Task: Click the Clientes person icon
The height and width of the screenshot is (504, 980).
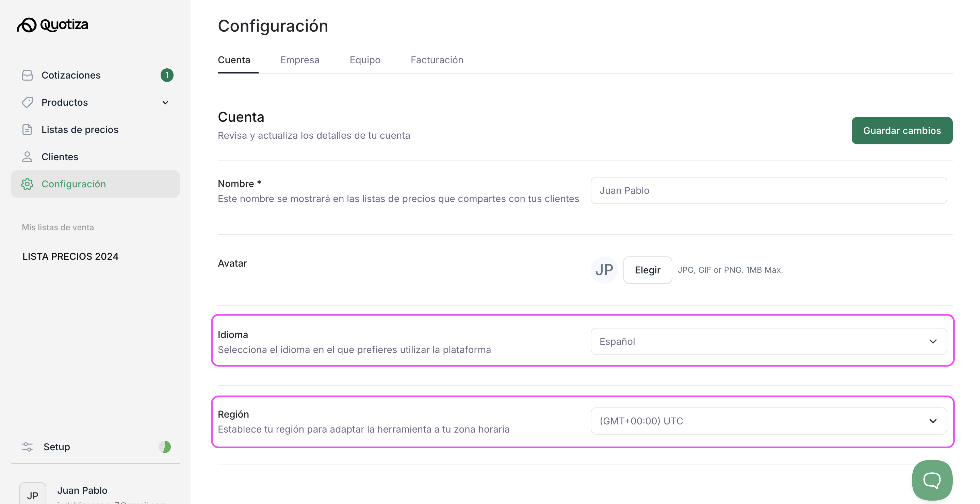Action: click(x=27, y=156)
